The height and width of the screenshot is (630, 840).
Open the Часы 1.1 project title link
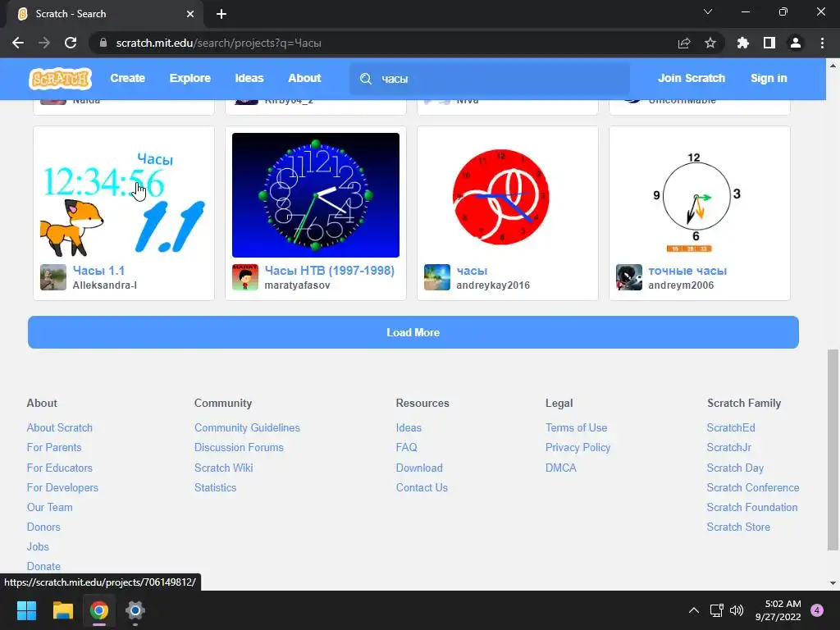pos(98,271)
